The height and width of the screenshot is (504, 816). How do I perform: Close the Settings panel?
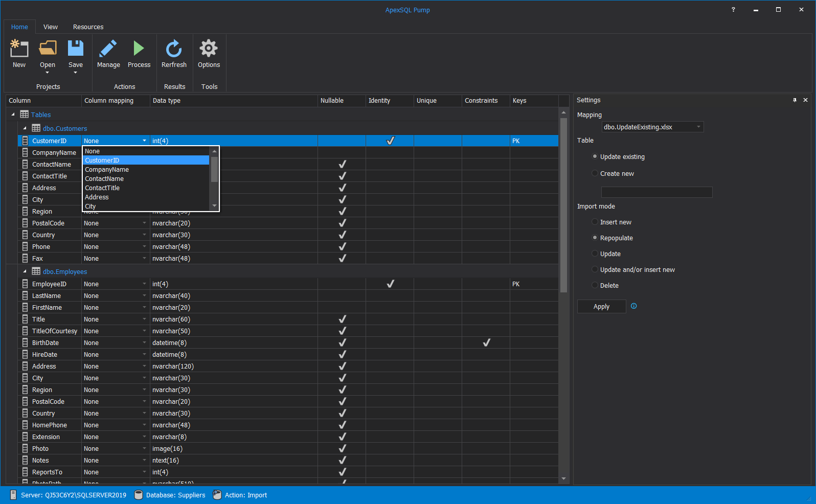pos(805,100)
